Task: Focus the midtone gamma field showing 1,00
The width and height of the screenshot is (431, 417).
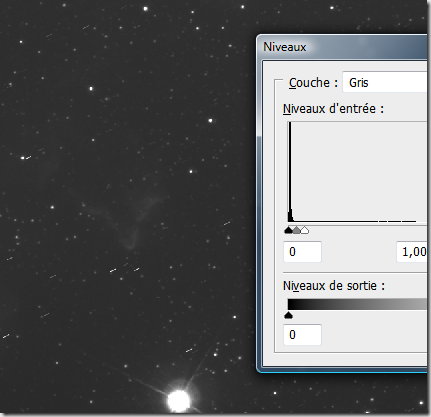Action: point(412,252)
